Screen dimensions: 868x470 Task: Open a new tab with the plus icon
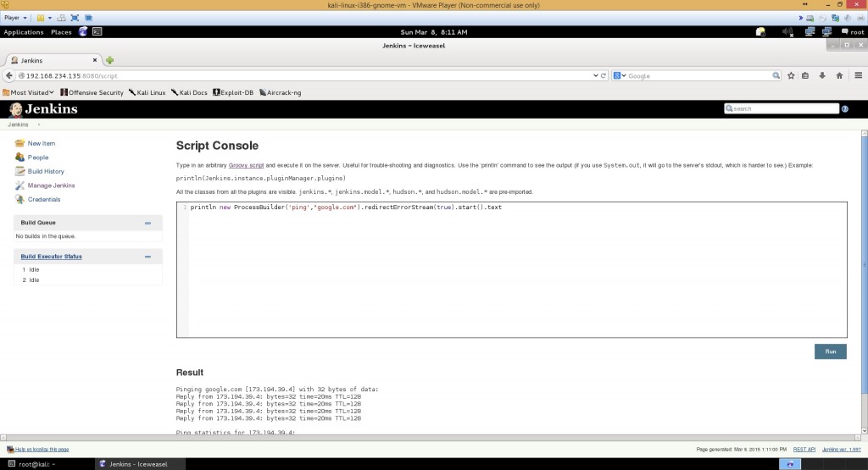109,60
